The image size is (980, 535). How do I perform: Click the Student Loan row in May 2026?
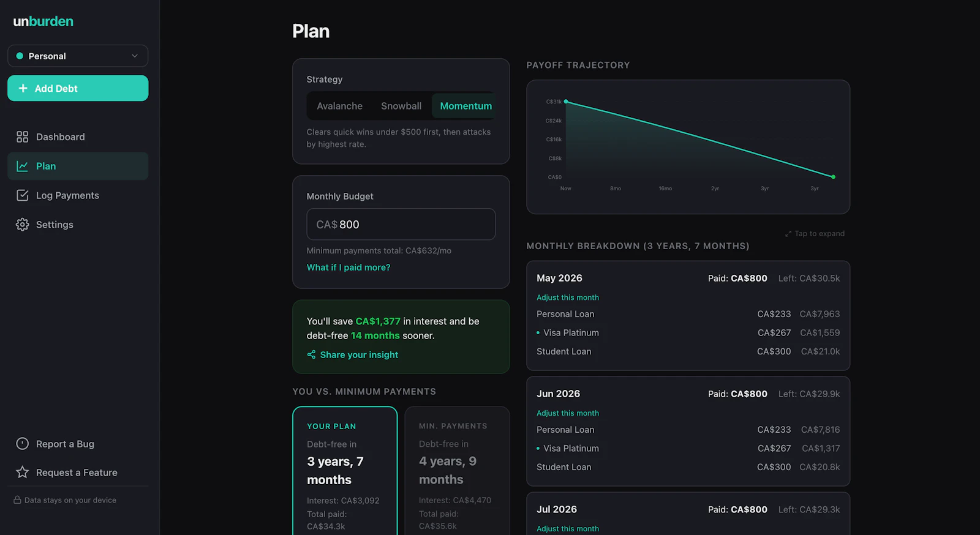coord(688,351)
